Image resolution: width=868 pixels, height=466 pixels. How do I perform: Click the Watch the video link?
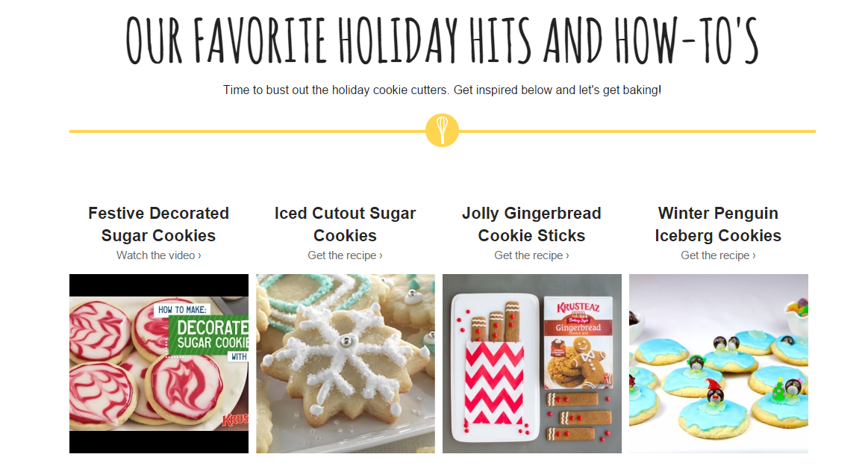(x=158, y=255)
